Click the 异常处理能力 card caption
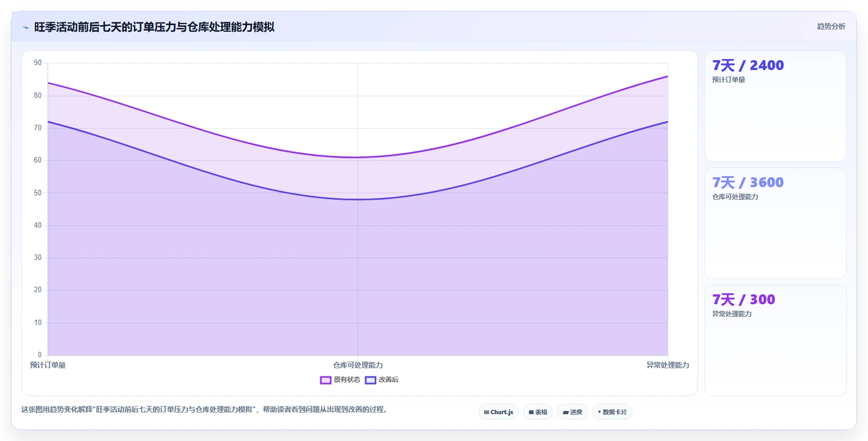The image size is (868, 441). pos(732,314)
